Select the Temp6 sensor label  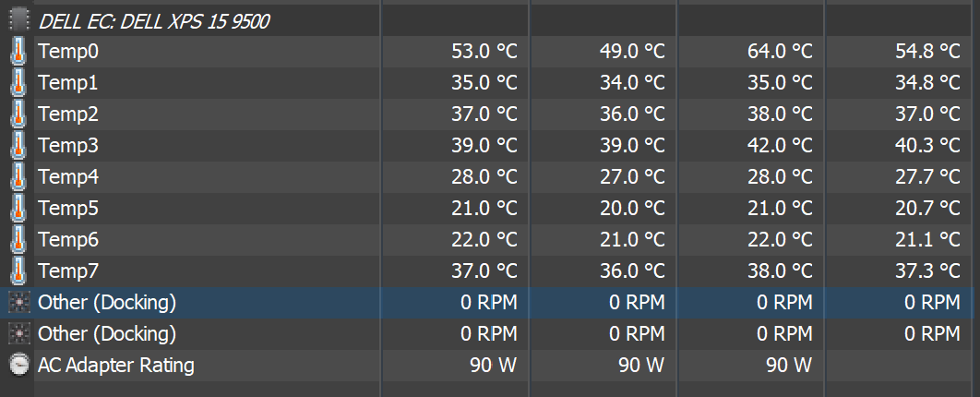tap(68, 239)
